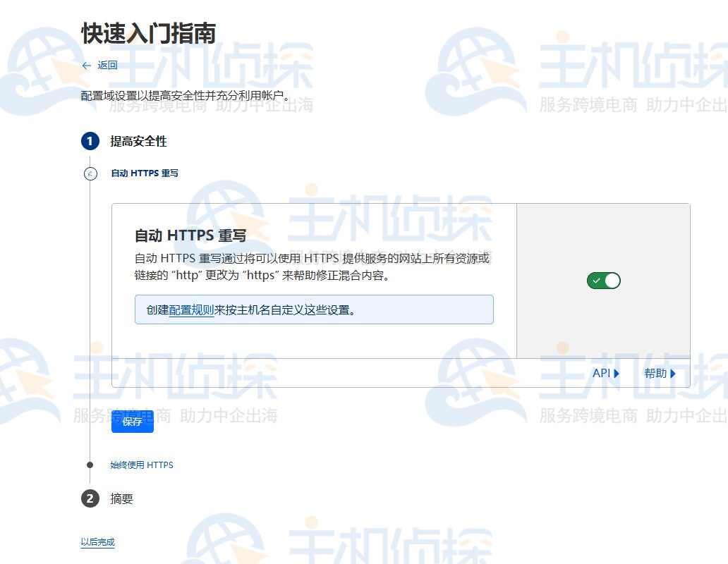This screenshot has width=728, height=564.
Task: Click the back arrow icon next to 返回
Action: 85,66
